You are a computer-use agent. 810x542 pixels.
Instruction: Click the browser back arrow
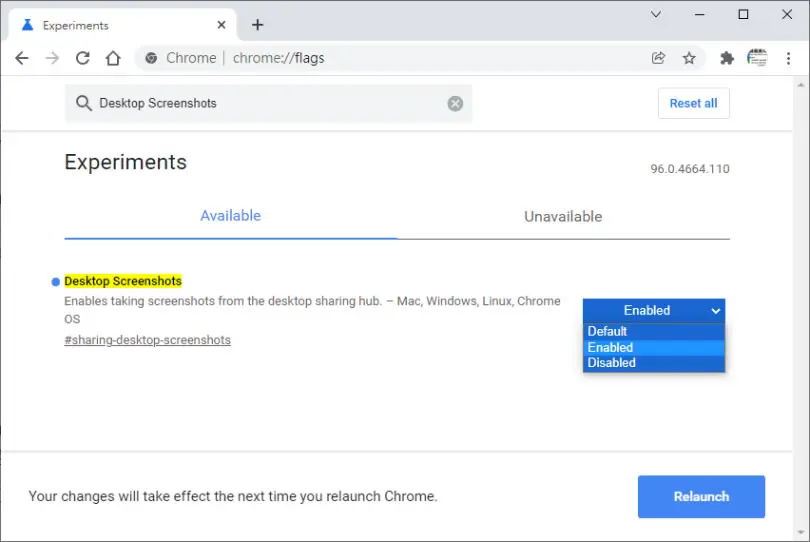pyautogui.click(x=22, y=58)
